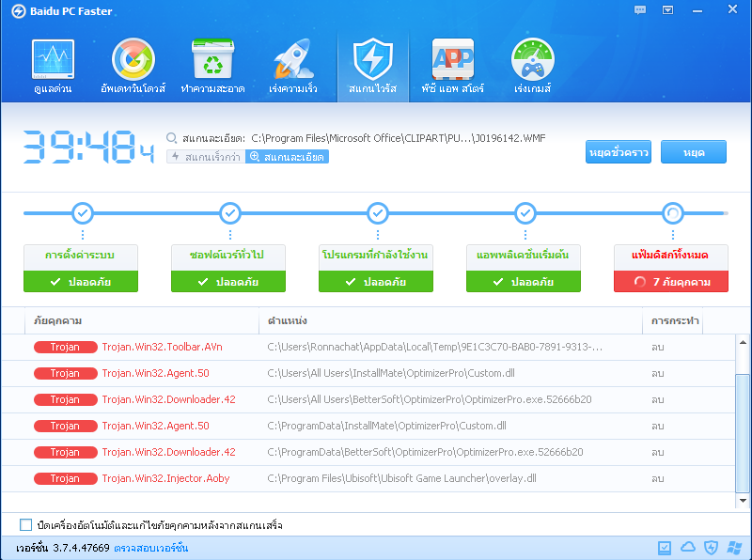
Task: Select the สแกนไวรัส shield virus scan tab
Action: (372, 66)
